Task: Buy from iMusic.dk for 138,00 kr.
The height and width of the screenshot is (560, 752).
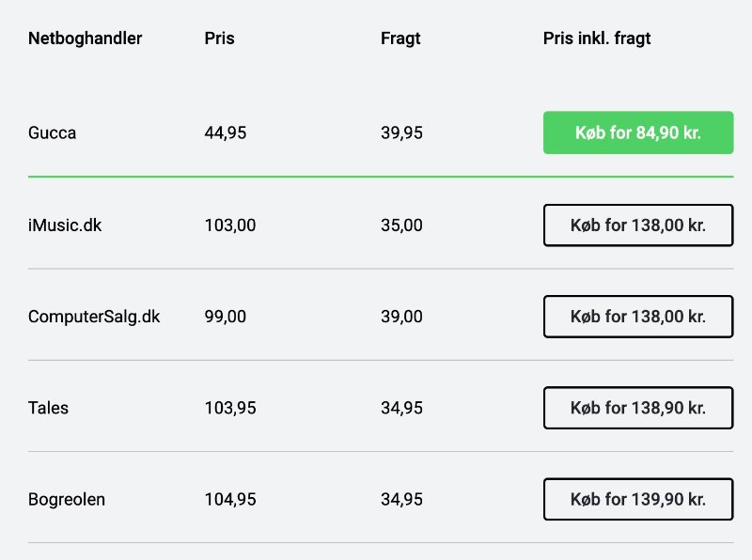Action: (x=638, y=226)
